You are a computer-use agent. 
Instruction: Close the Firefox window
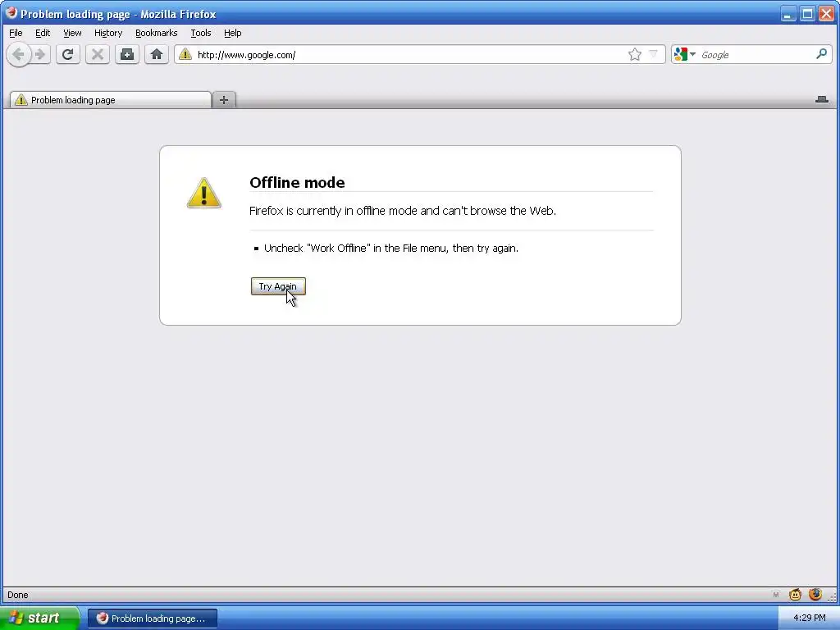(827, 14)
